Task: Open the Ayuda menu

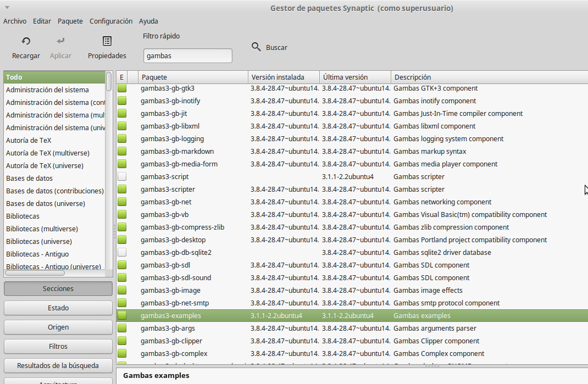Action: click(148, 21)
